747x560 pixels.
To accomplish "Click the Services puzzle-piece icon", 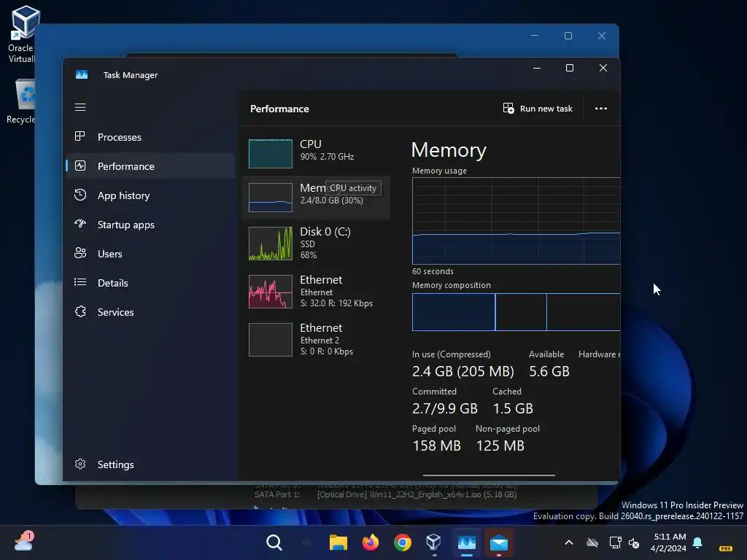I will tap(80, 311).
